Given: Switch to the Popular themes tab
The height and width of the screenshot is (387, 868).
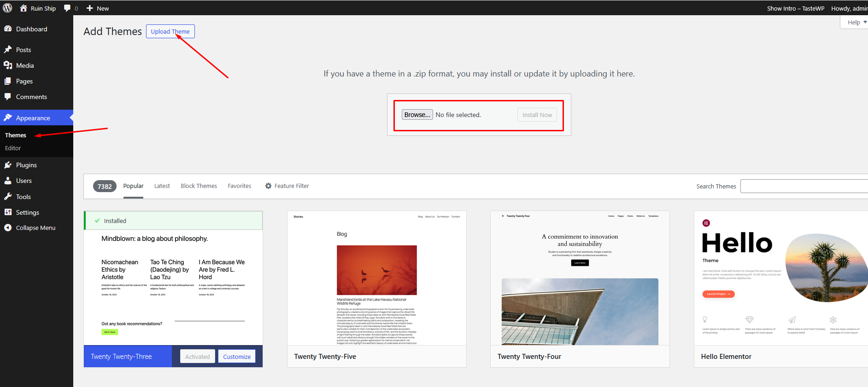Looking at the screenshot, I should (x=133, y=186).
